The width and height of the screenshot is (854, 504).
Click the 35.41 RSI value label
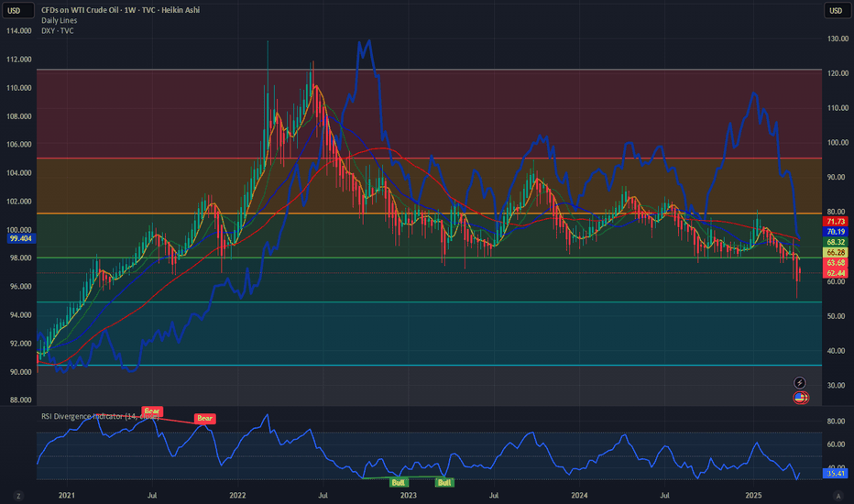[835, 474]
